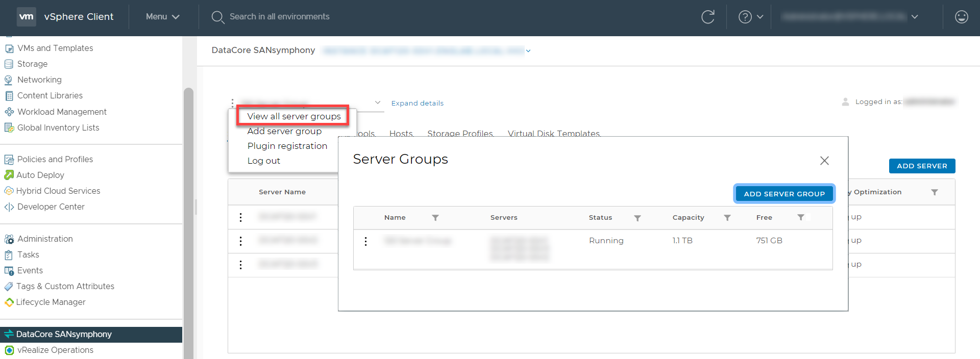Click the Global Inventory Lists icon
980x359 pixels.
pyautogui.click(x=9, y=127)
